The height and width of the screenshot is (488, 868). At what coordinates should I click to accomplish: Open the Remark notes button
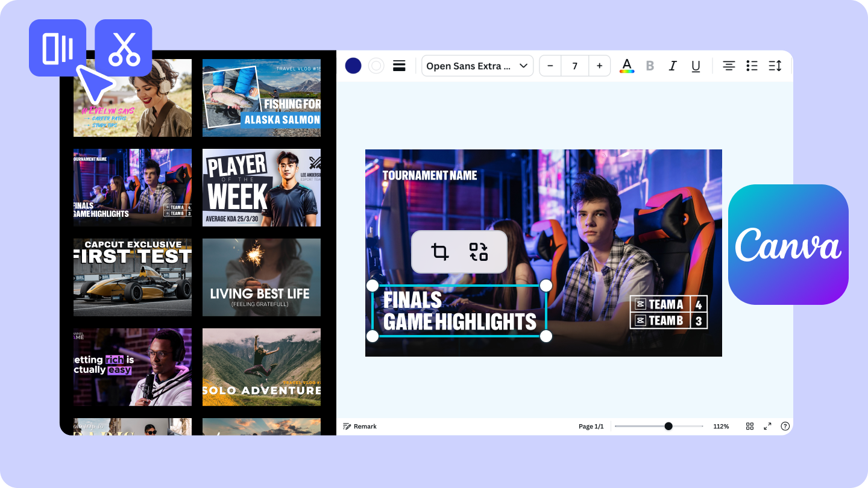tap(360, 426)
